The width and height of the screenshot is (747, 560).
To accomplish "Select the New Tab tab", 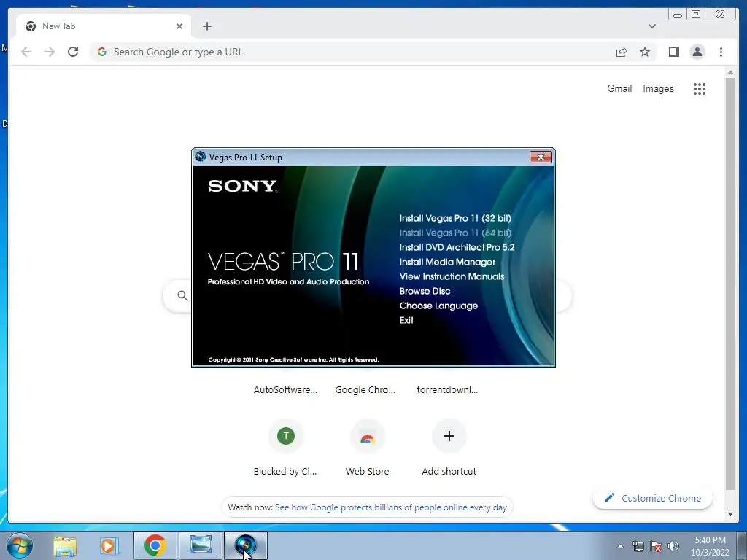I will point(104,26).
